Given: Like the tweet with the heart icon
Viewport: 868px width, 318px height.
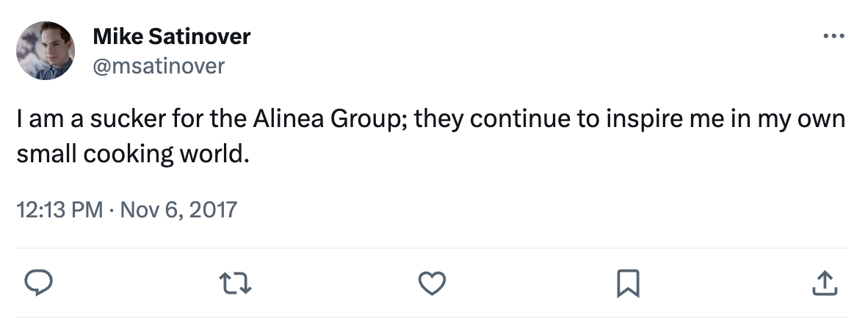Looking at the screenshot, I should (x=433, y=283).
